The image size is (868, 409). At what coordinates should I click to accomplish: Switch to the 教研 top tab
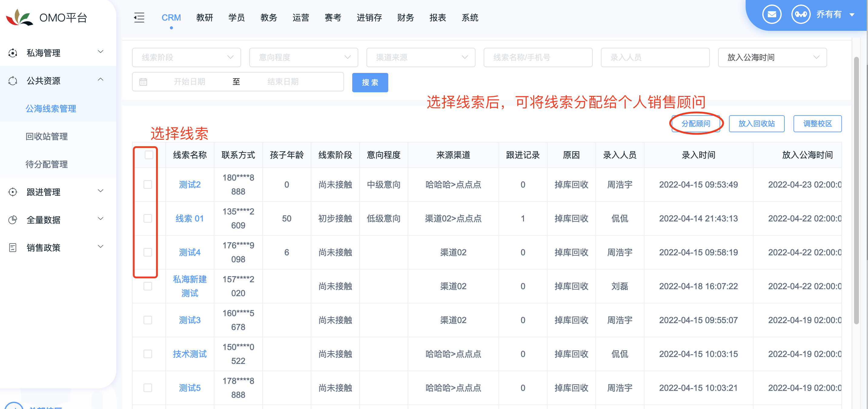(x=204, y=18)
